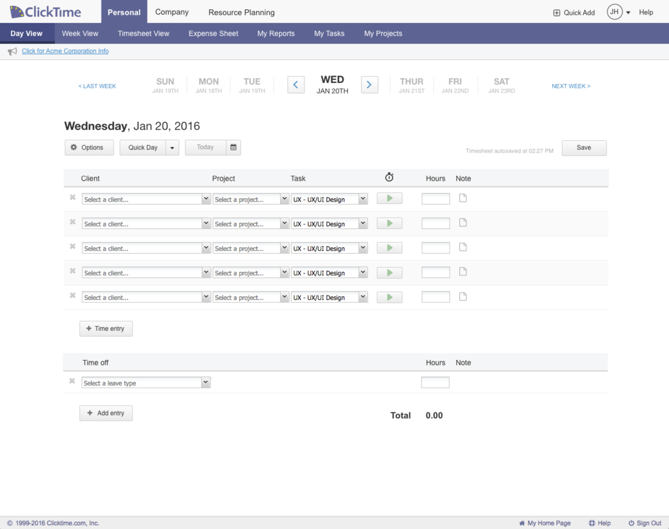Start timer for second time entry row
The width and height of the screenshot is (669, 529).
(389, 223)
